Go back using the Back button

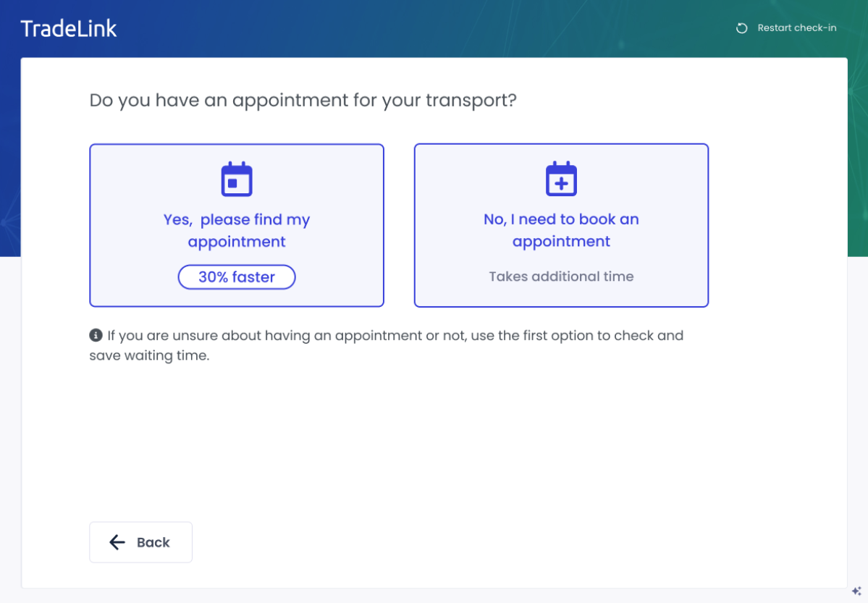140,542
